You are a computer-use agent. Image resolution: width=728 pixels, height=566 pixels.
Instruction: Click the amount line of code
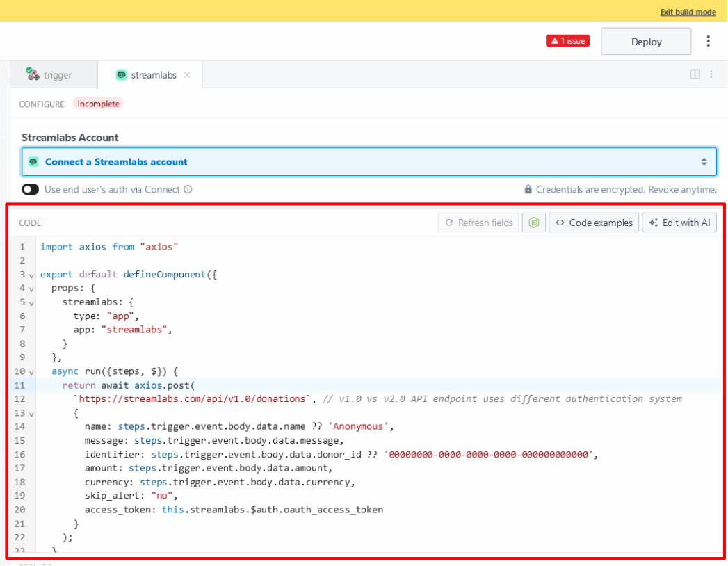[209, 468]
